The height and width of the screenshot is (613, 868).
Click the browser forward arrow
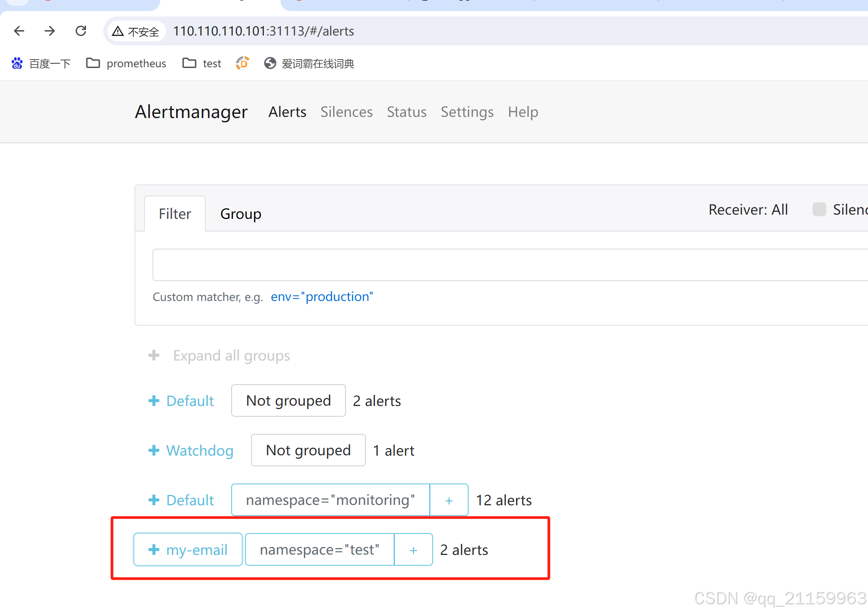pos(50,31)
